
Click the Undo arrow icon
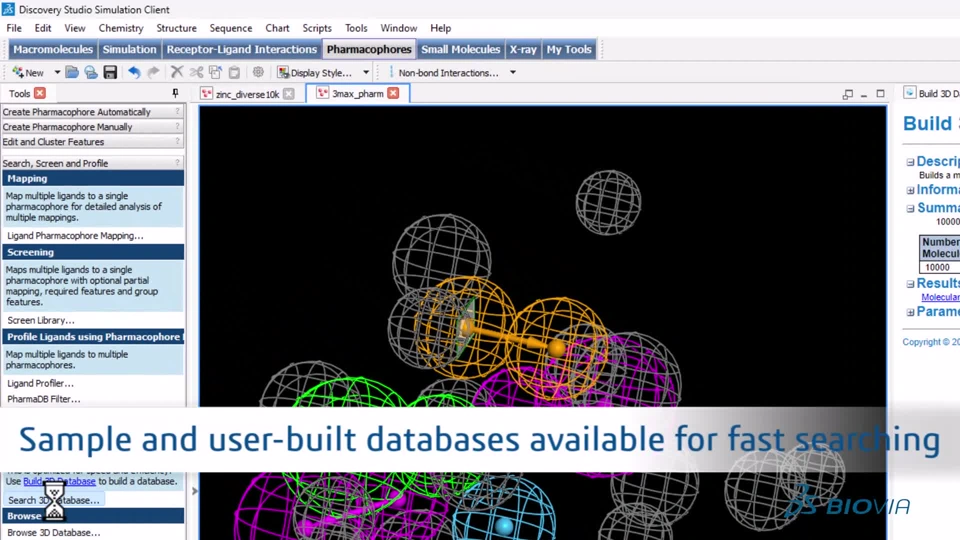(134, 72)
